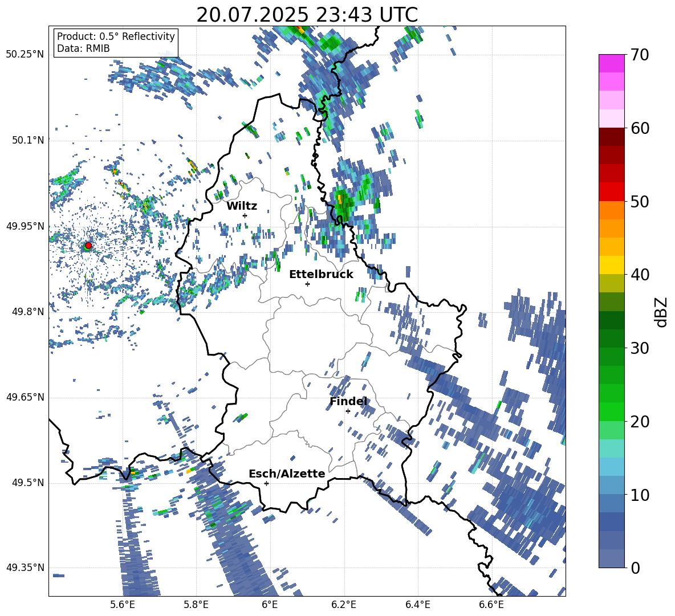Click the 49.35°N latitude label
Viewport: 675px width, 616px height.
[25, 568]
